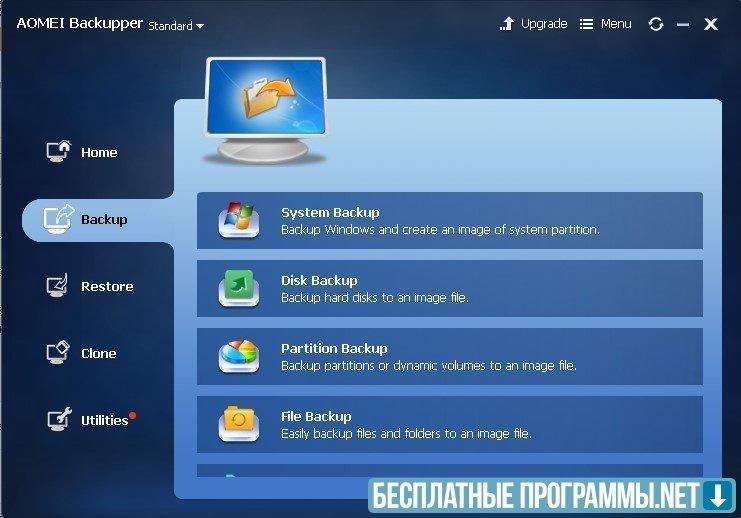Screen dimensions: 741x518
Task: Click the partially visible option below File Backup
Action: 450,471
